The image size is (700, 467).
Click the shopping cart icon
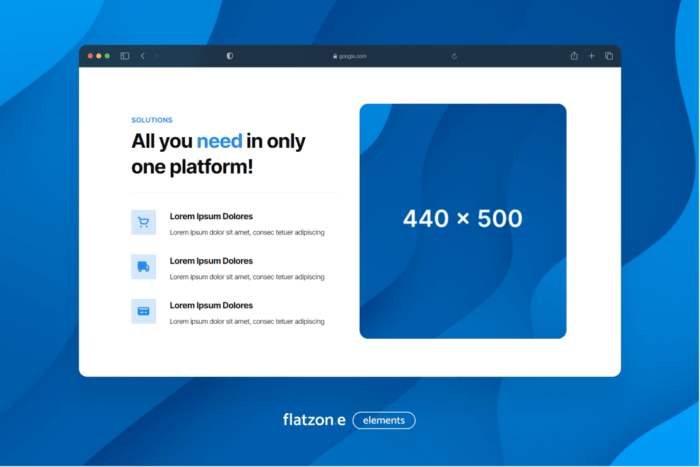click(143, 222)
